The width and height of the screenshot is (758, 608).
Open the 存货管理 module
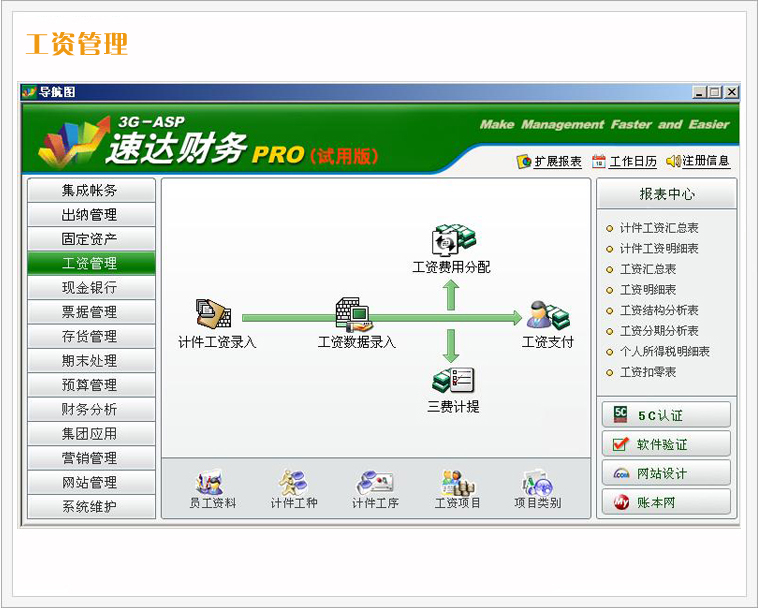pyautogui.click(x=91, y=336)
